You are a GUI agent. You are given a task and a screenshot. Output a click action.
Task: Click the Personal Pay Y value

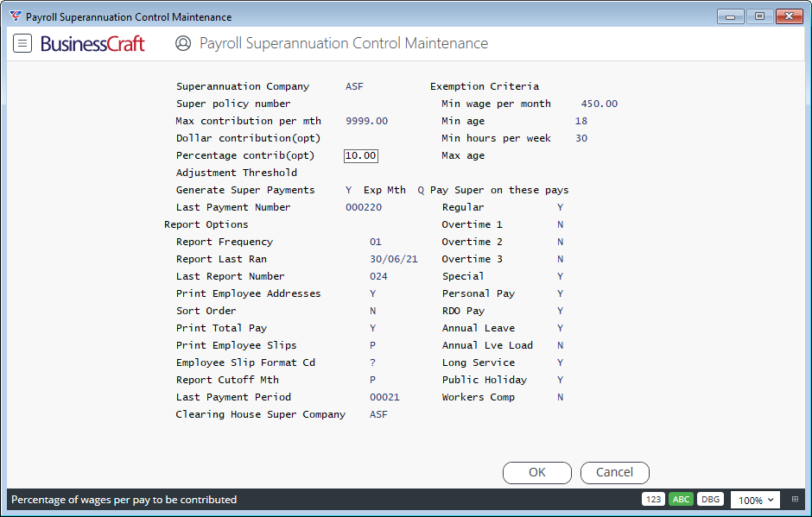click(561, 293)
